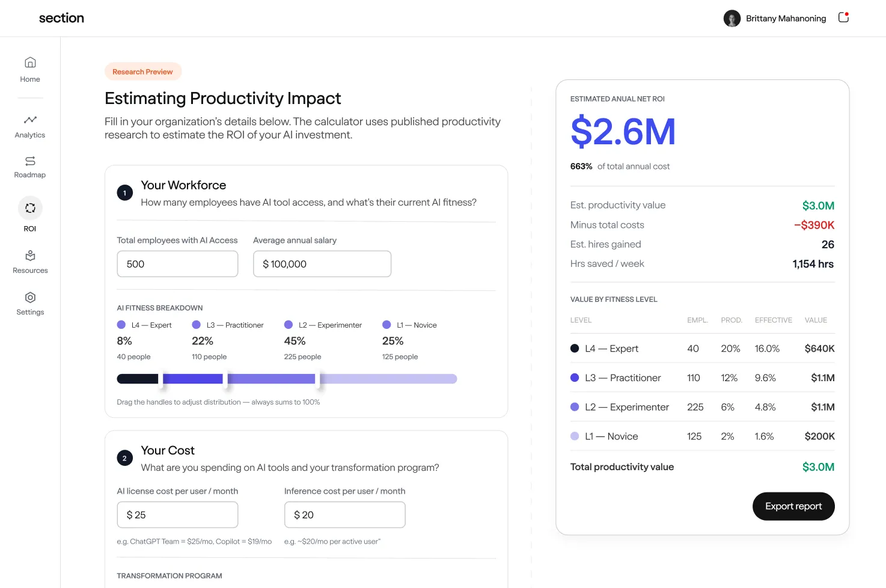Viewport: 886px width, 588px height.
Task: Edit the Average annual salary field
Action: pyautogui.click(x=322, y=264)
